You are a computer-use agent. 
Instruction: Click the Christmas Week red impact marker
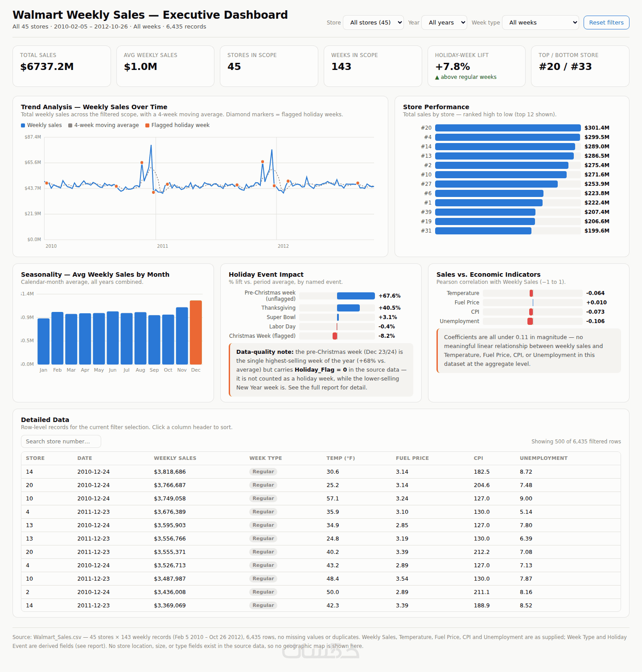tap(335, 336)
